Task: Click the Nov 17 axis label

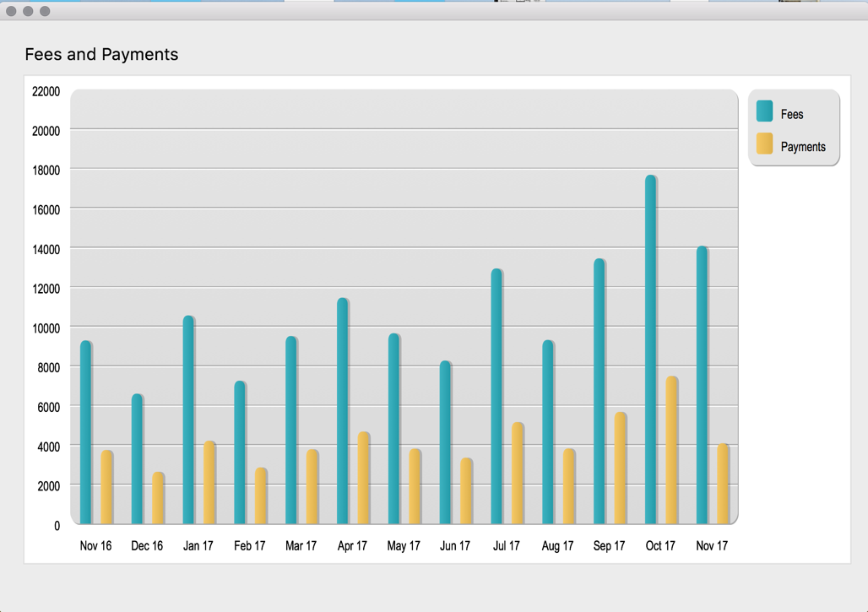Action: (x=712, y=546)
